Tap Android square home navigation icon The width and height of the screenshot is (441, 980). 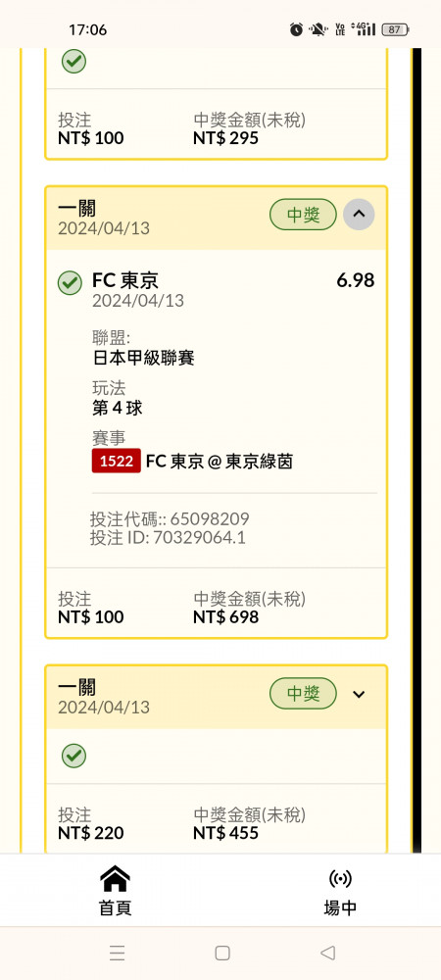pyautogui.click(x=221, y=953)
